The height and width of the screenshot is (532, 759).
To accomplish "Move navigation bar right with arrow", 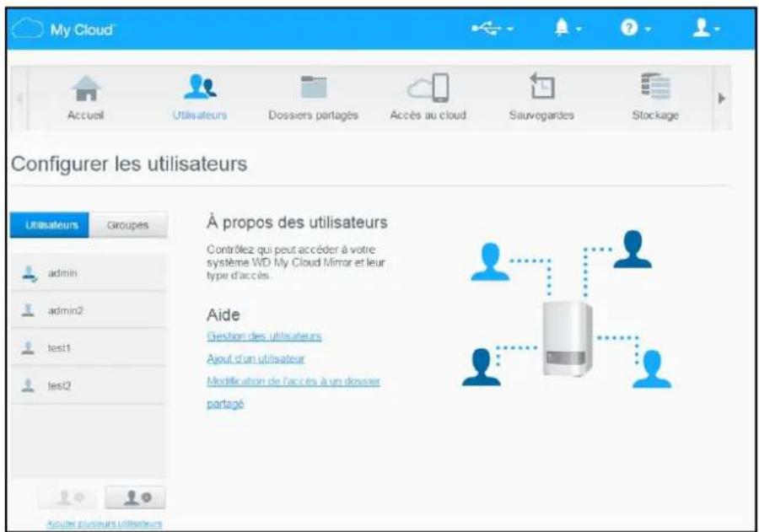I will coord(721,99).
